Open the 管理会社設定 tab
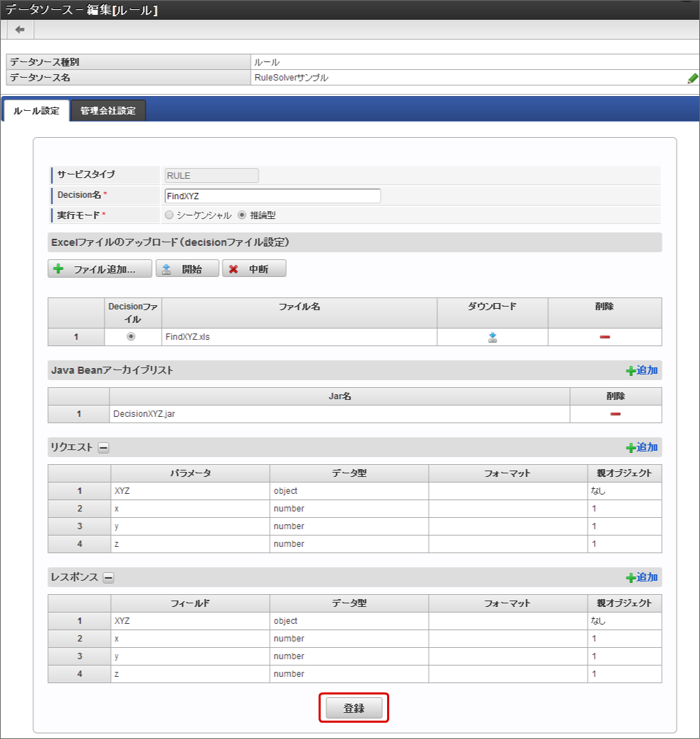This screenshot has height=739, width=700. 108,111
